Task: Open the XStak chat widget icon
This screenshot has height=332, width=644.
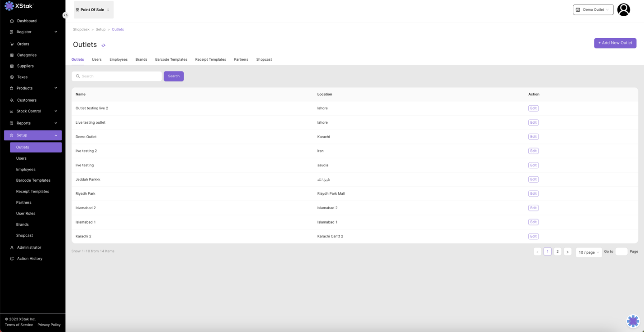Action: click(x=633, y=321)
